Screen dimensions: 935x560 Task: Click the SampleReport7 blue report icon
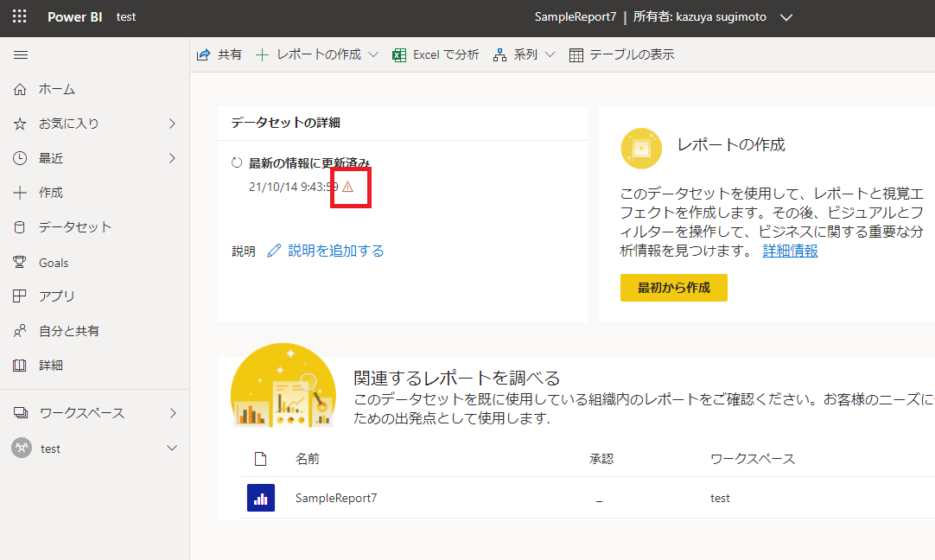coord(261,498)
